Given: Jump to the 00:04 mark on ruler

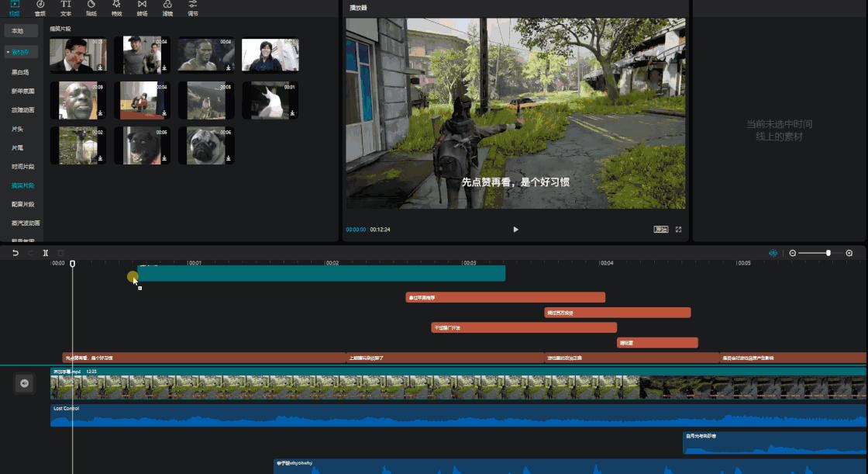Looking at the screenshot, I should click(x=606, y=263).
